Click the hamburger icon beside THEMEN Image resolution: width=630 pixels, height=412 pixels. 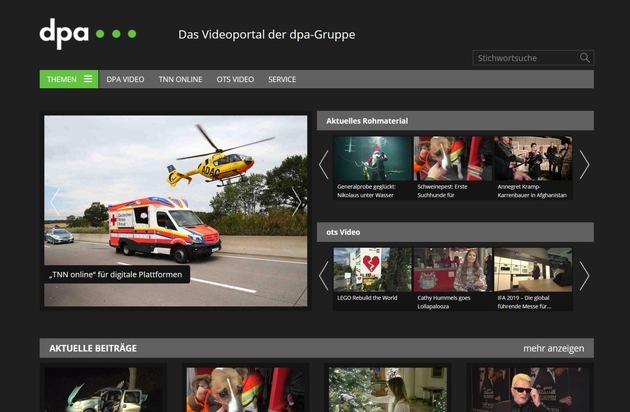pyautogui.click(x=88, y=79)
